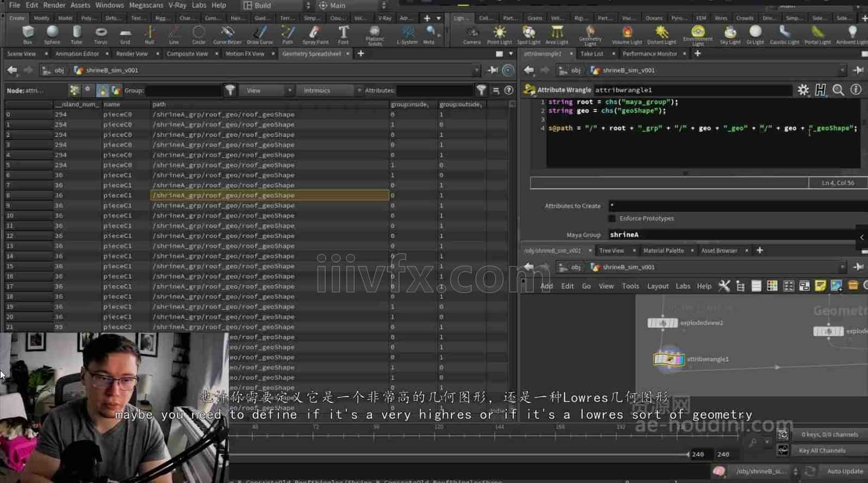Toggle the group filter funnel icon

pos(230,90)
